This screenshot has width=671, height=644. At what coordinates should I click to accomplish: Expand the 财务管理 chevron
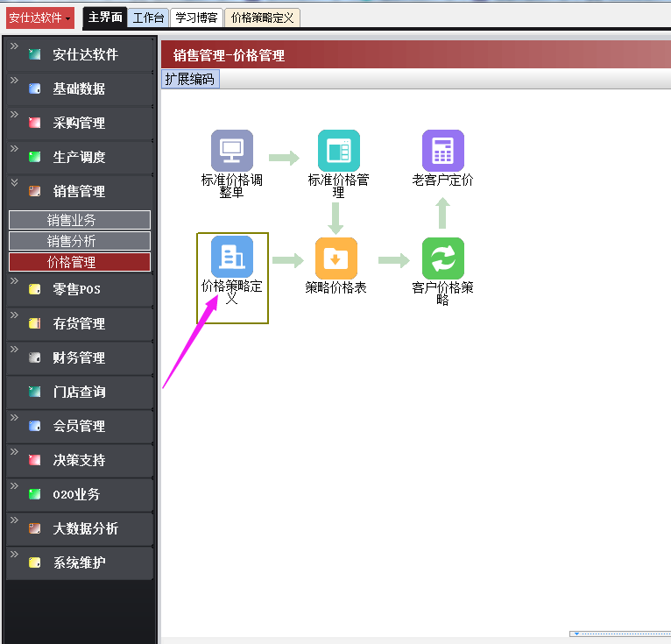pyautogui.click(x=14, y=350)
